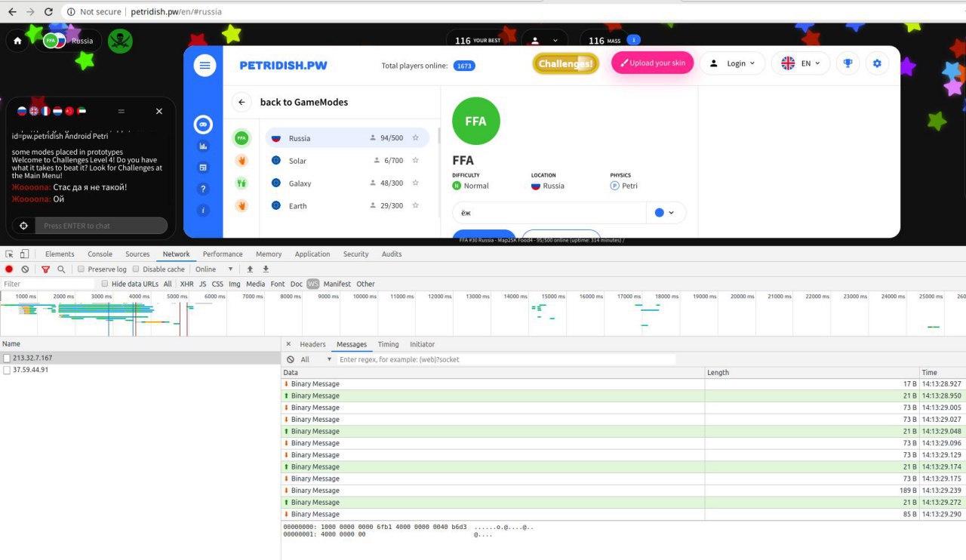Image resolution: width=966 pixels, height=560 pixels.
Task: Select the Solar server row
Action: click(347, 161)
